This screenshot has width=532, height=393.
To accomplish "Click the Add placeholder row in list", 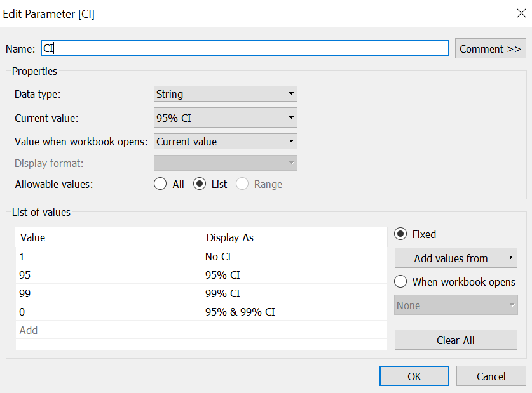I will tap(107, 330).
